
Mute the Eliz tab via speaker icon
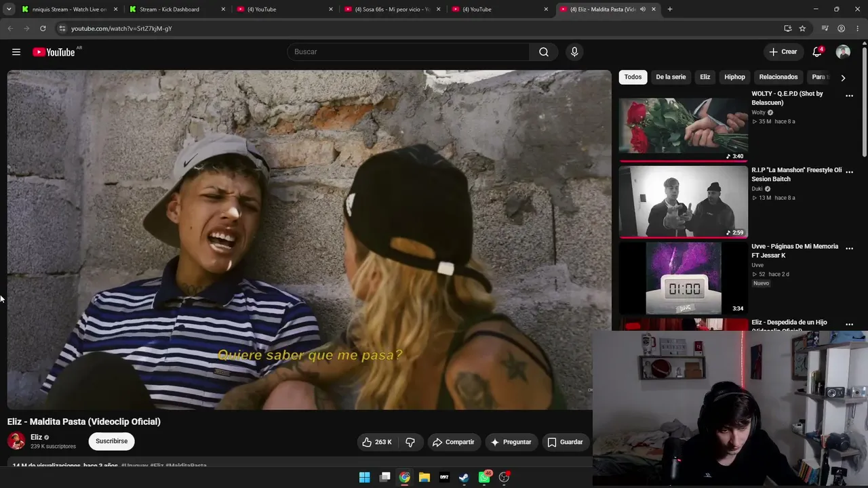[x=642, y=9]
